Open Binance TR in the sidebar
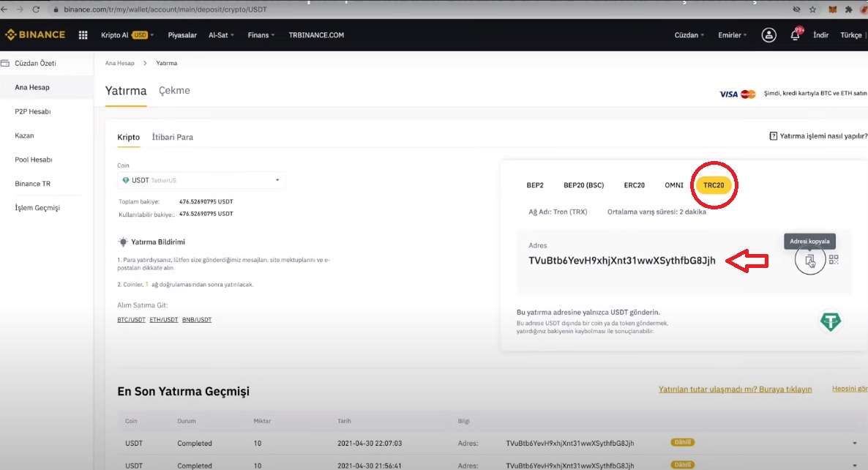The height and width of the screenshot is (470, 868). 33,184
